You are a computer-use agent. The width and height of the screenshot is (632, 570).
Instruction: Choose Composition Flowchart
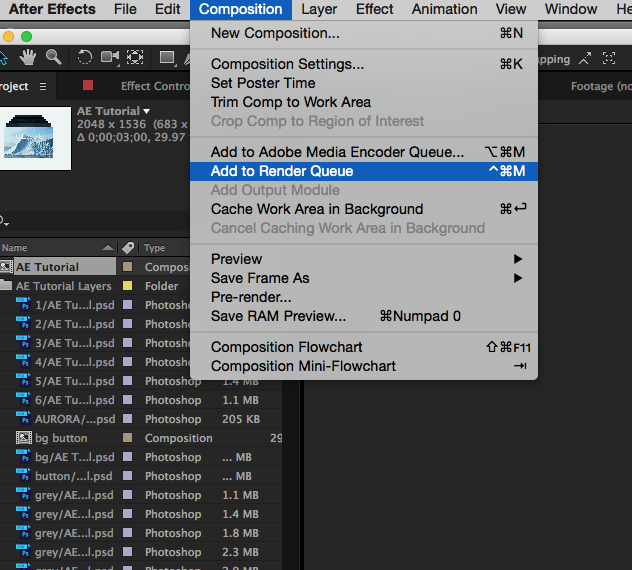click(364, 347)
